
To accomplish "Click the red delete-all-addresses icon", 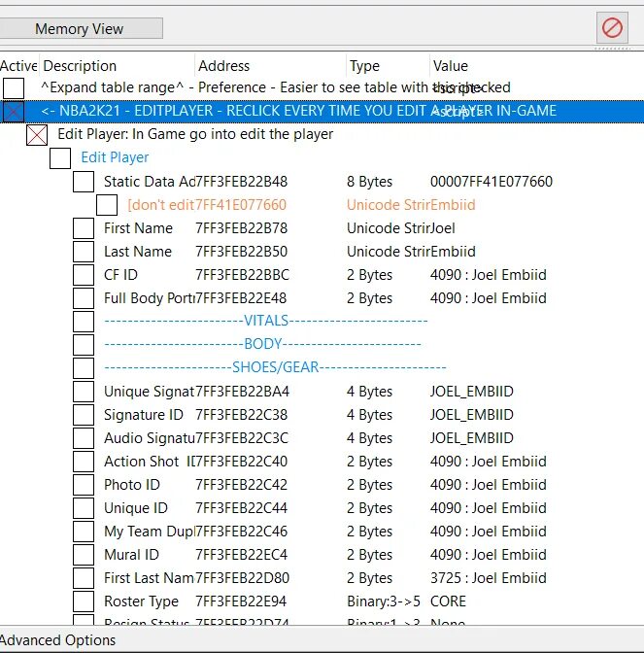I will (612, 28).
